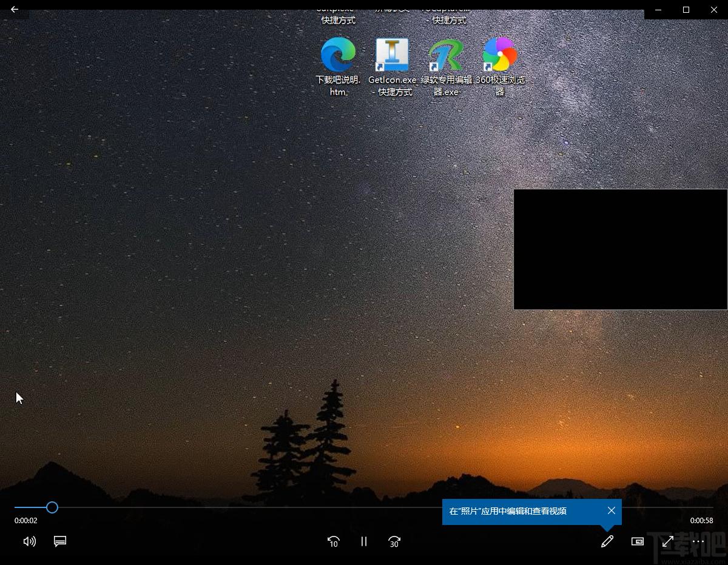Skip forward 30 seconds
728x565 pixels.
tap(394, 541)
